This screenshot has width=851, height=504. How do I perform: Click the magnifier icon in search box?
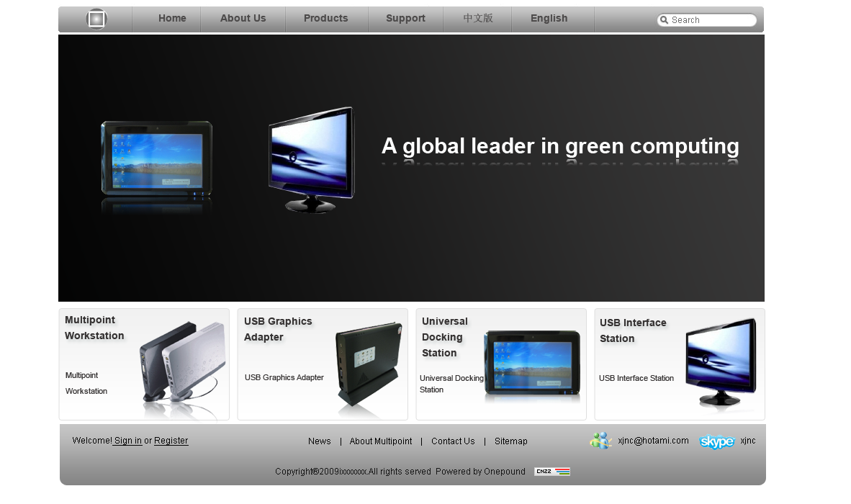[x=665, y=20]
